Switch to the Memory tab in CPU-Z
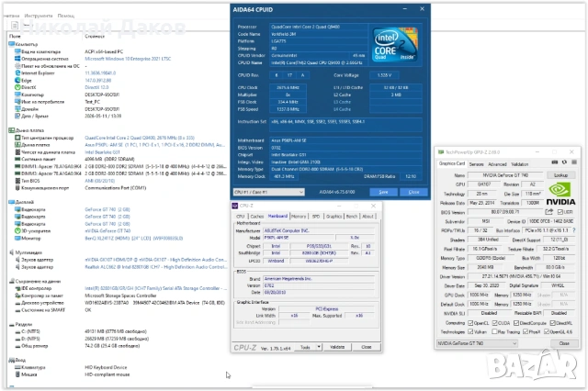The height and width of the screenshot is (391, 588). [x=299, y=217]
